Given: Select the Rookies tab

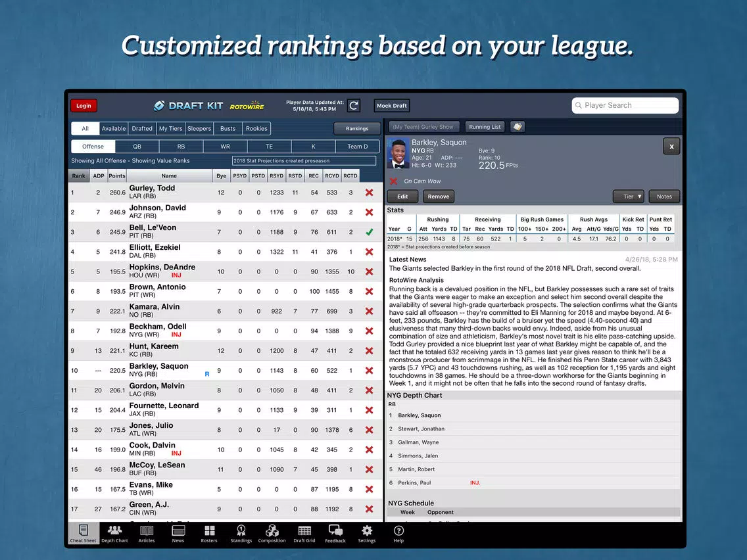Looking at the screenshot, I should click(x=256, y=129).
